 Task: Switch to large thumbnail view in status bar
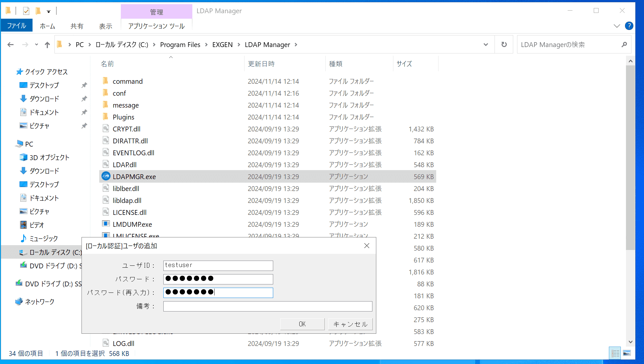click(626, 353)
